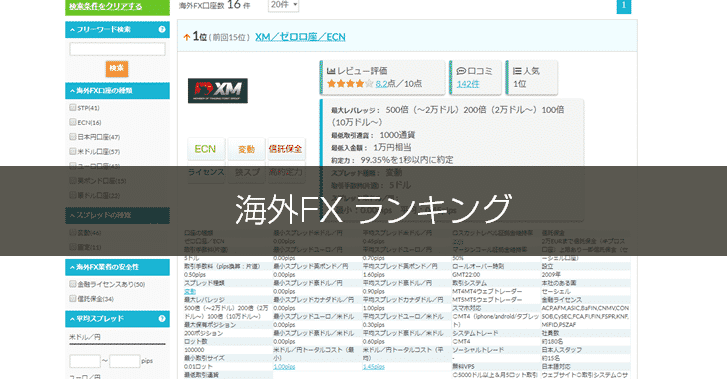Tick the 日本円口座(47) checkbox
727x379 pixels.
72,137
